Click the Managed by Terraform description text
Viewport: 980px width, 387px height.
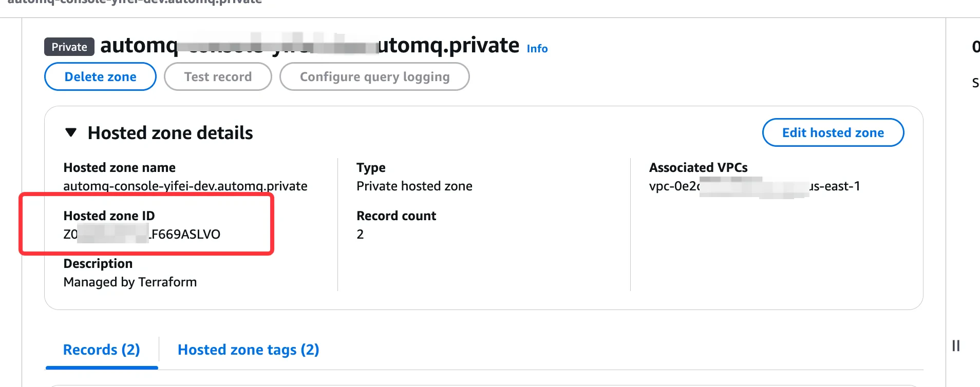pos(130,281)
